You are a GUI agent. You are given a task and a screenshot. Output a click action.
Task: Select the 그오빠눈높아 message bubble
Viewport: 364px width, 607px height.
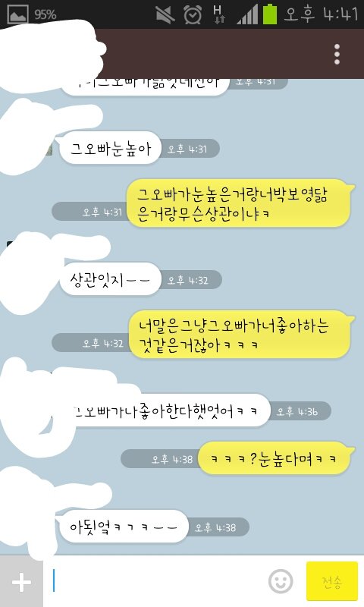(x=109, y=148)
